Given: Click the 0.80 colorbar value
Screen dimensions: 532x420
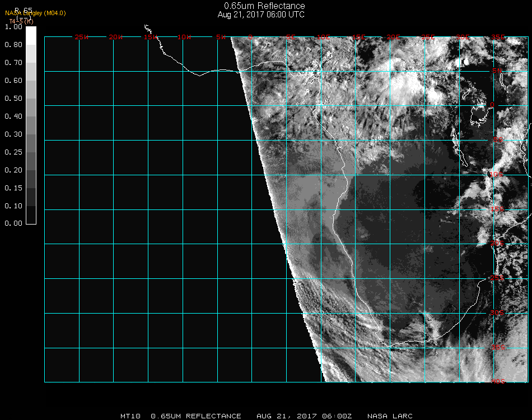Looking at the screenshot, I should coord(13,45).
